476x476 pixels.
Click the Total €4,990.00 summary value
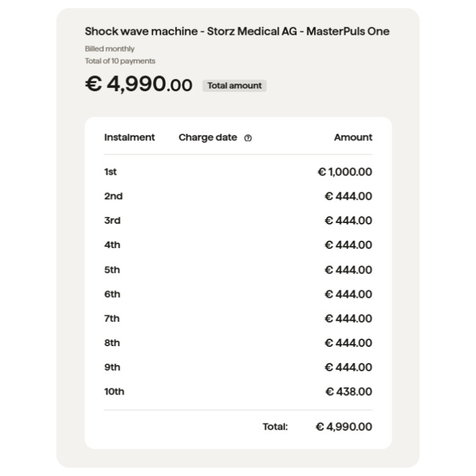(344, 427)
